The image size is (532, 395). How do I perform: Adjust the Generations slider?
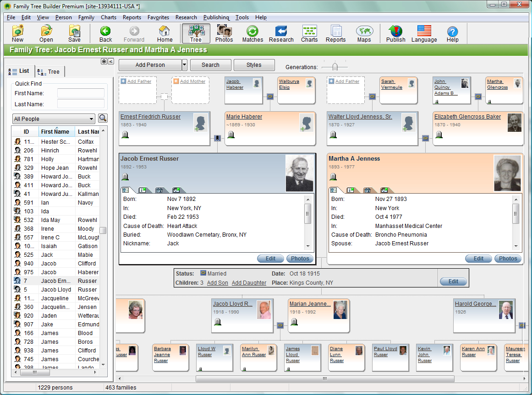pyautogui.click(x=335, y=67)
